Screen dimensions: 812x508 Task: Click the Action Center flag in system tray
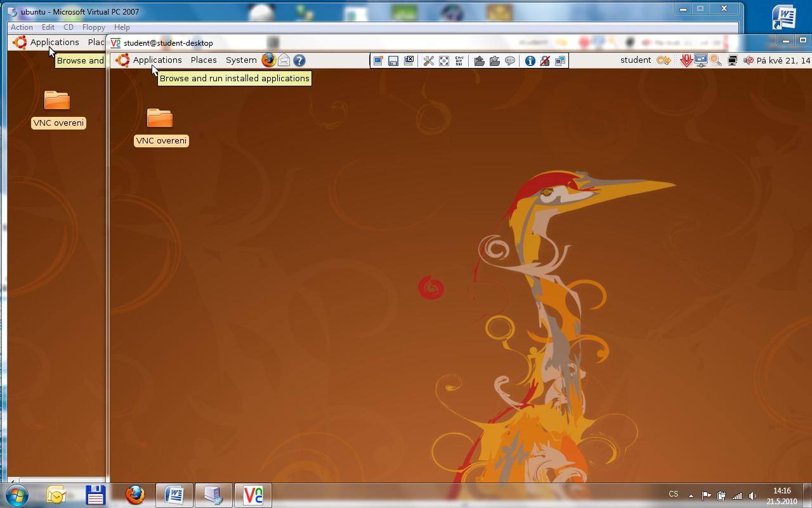[706, 495]
